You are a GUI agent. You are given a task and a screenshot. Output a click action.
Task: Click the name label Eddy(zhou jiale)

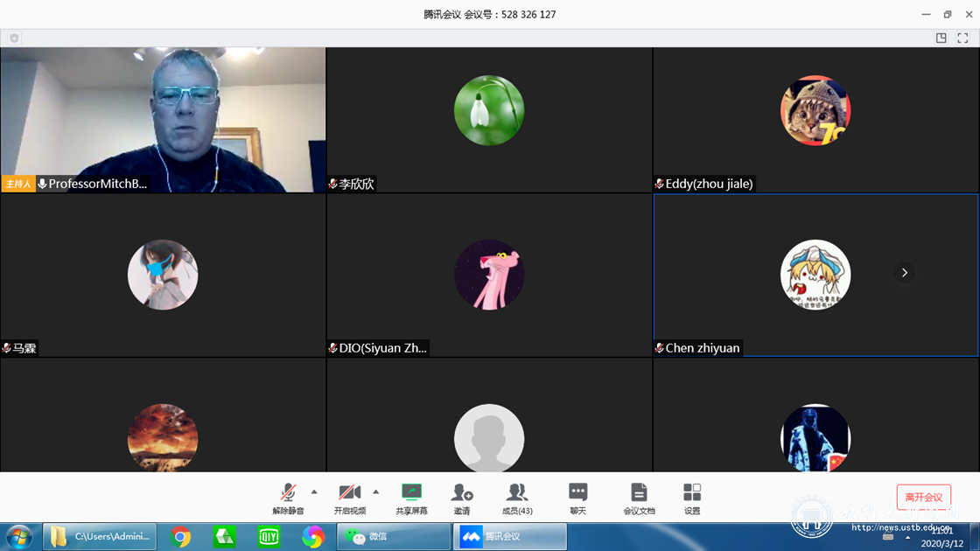(x=709, y=184)
